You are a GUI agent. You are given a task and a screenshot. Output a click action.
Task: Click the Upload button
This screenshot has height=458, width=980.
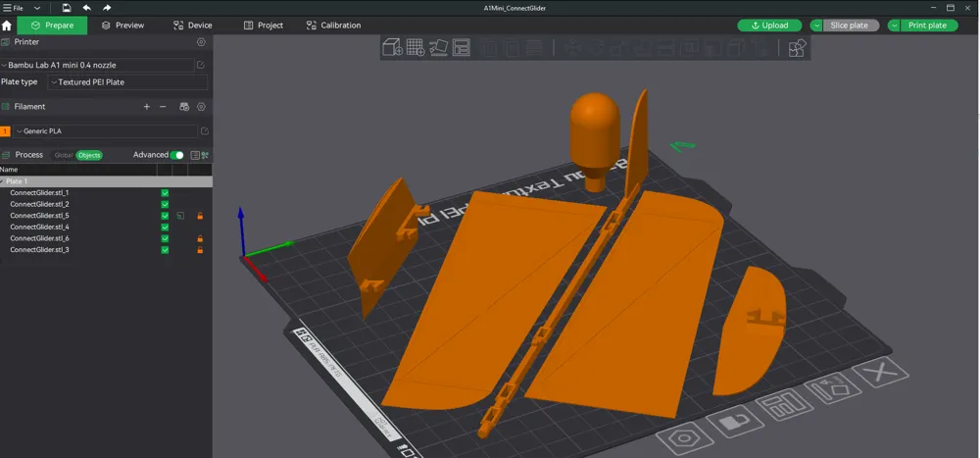(x=769, y=25)
